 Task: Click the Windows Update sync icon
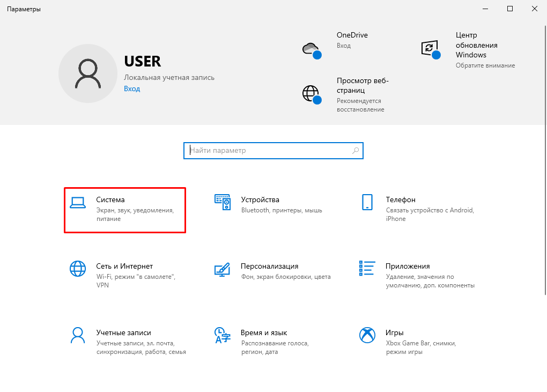point(431,50)
